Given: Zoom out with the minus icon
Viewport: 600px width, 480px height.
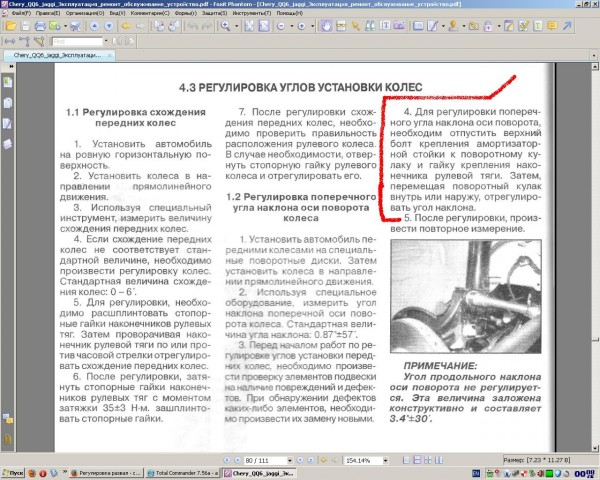Looking at the screenshot, I should coord(281,26).
